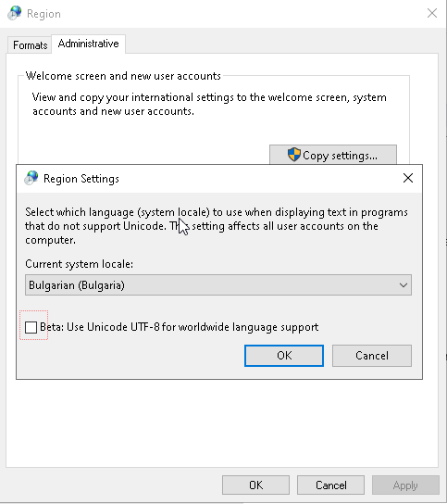Cancel the Region Settings dialog
The image size is (447, 504).
[x=372, y=356]
